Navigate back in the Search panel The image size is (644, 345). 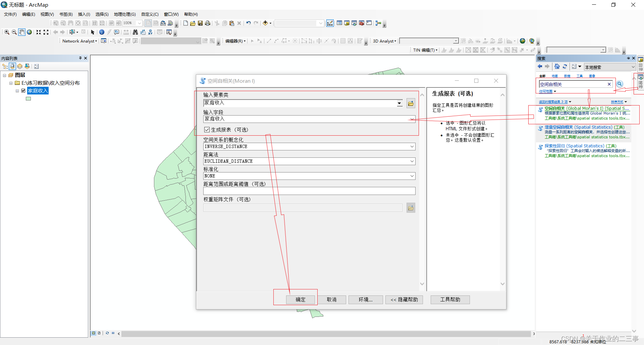coord(540,66)
